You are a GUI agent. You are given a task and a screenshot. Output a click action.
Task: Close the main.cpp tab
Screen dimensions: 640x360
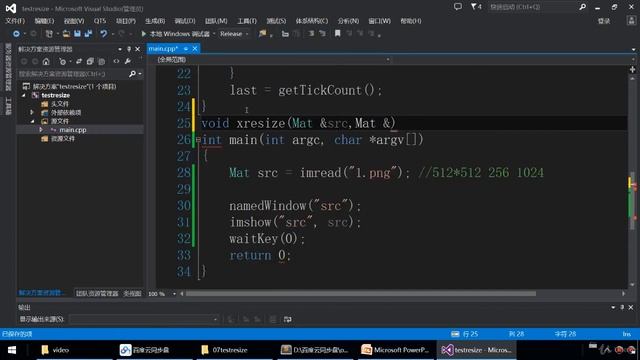pos(195,49)
